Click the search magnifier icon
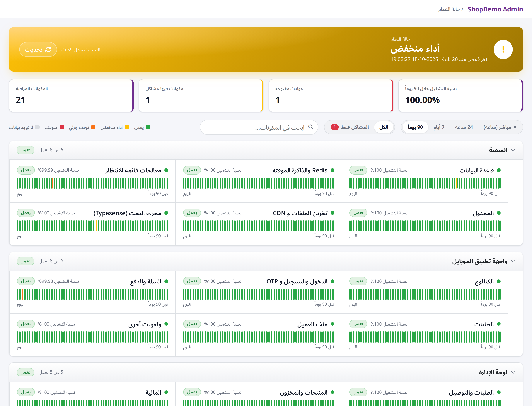532x406 pixels. coord(311,127)
